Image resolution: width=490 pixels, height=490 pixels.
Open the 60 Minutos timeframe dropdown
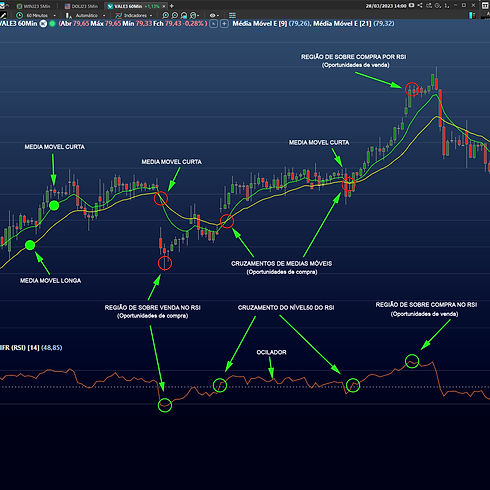click(x=41, y=15)
